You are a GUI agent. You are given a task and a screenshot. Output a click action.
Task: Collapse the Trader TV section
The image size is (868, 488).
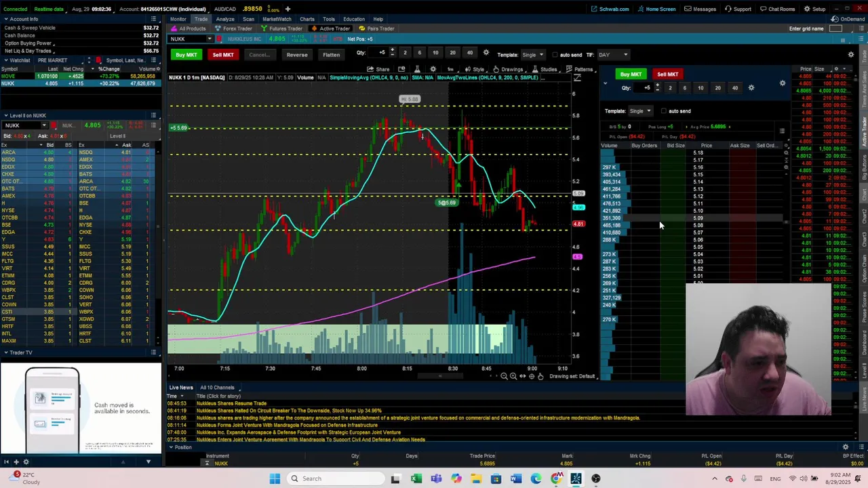pyautogui.click(x=5, y=352)
